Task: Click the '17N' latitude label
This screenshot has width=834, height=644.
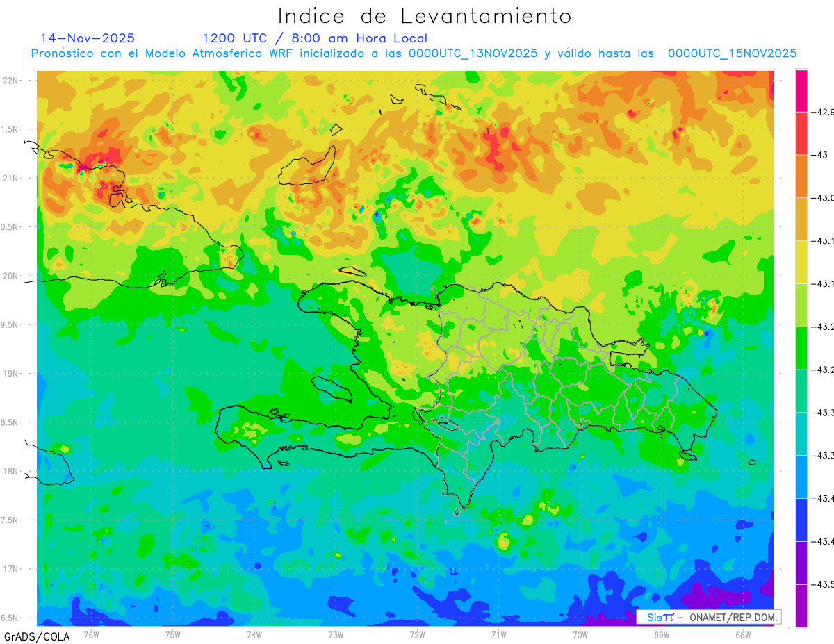Action: pos(10,569)
